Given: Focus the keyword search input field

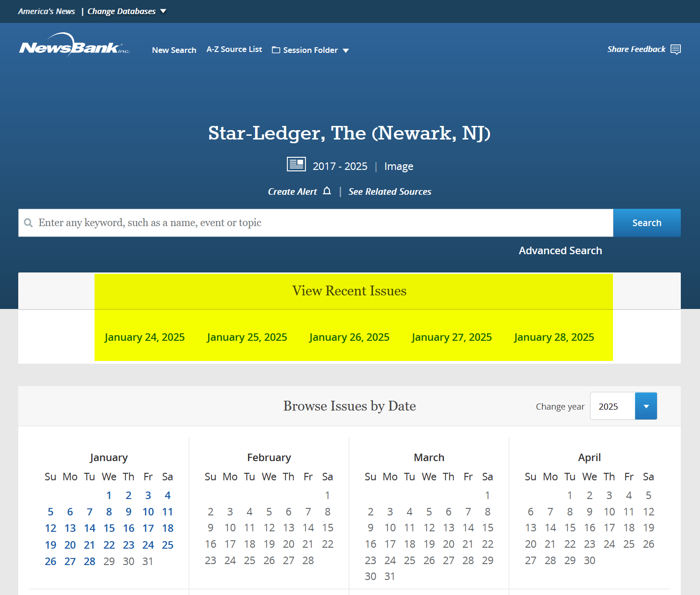Looking at the screenshot, I should click(318, 223).
